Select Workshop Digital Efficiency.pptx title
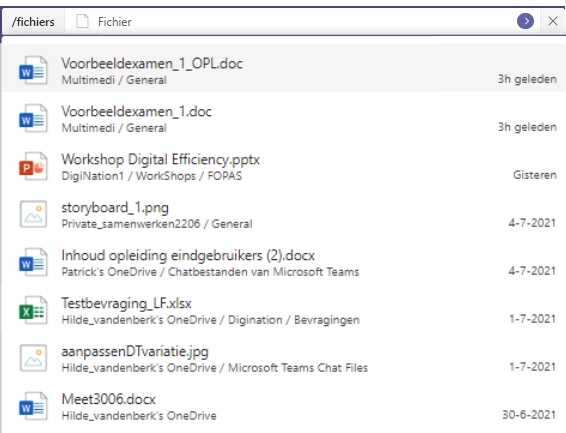The height and width of the screenshot is (433, 566). pyautogui.click(x=160, y=159)
